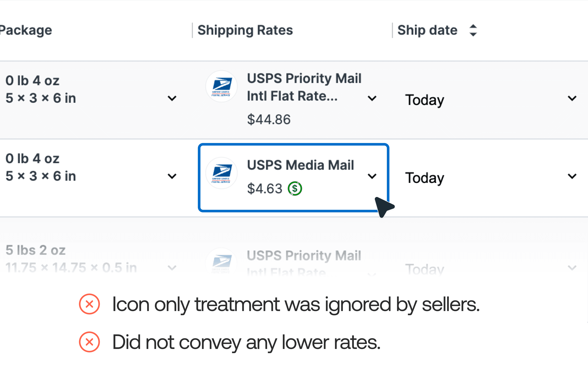Image resolution: width=588 pixels, height=367 pixels.
Task: Click the red X beside 'Did not convey'
Action: tap(89, 342)
